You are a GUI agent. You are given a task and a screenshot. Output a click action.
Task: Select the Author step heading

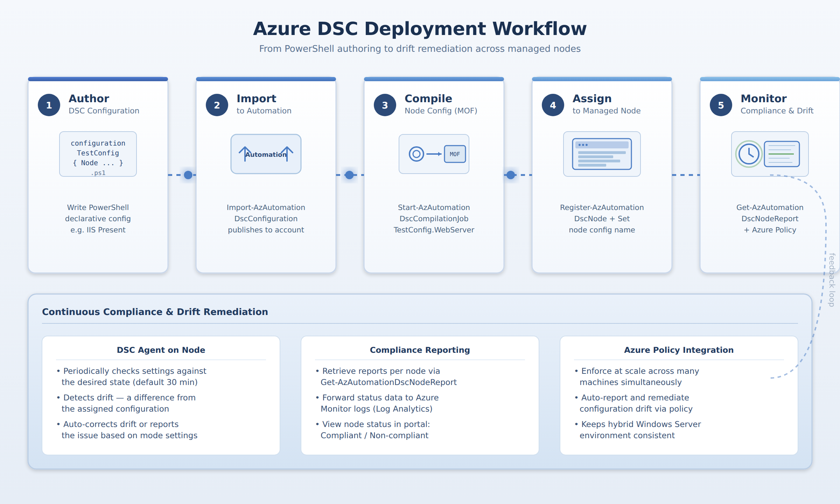[89, 98]
